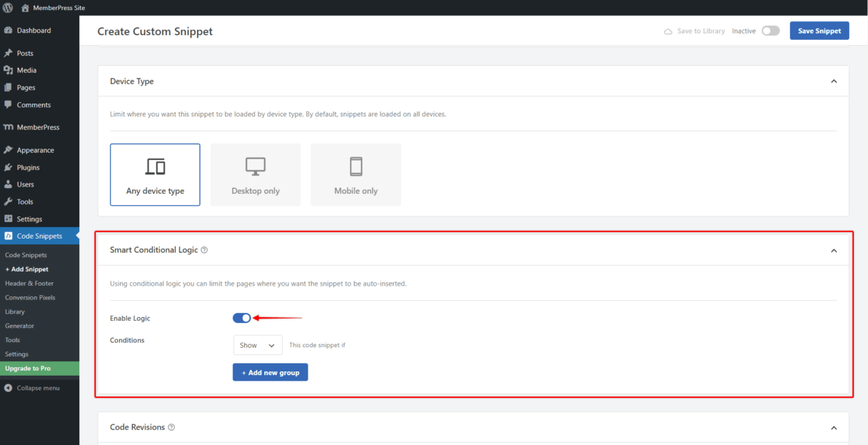Turn off the Enable Logic toggle

(242, 318)
